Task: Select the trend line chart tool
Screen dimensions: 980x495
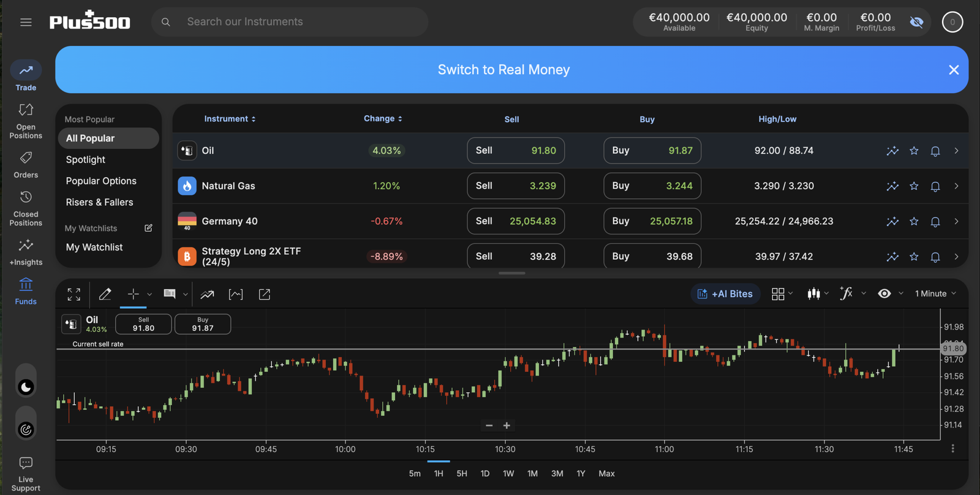Action: [x=207, y=295]
